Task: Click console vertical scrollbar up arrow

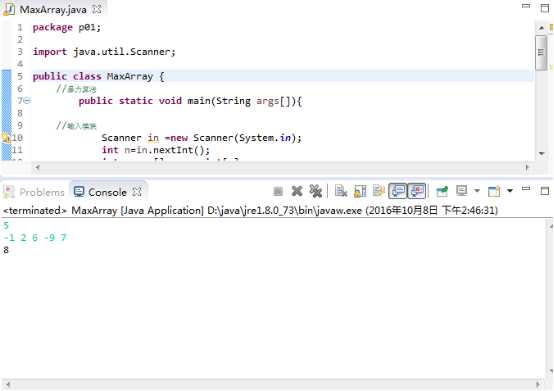Action: tap(550, 226)
